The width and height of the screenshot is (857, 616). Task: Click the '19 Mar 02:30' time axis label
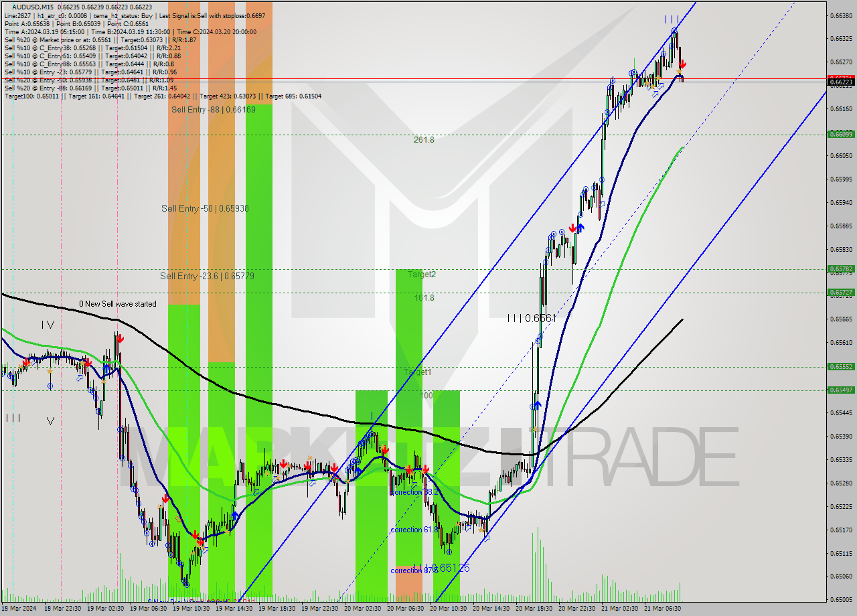(x=105, y=609)
